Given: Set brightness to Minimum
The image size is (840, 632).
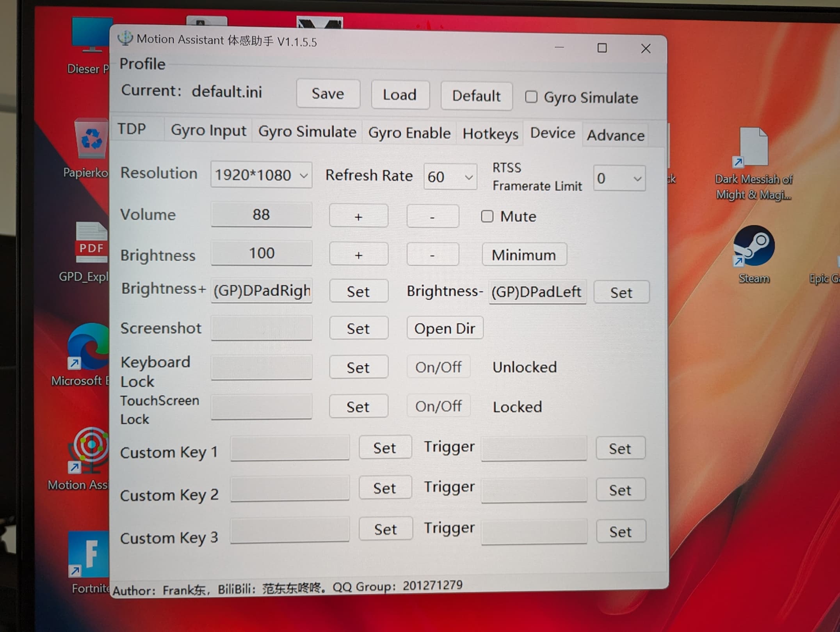Looking at the screenshot, I should [x=524, y=255].
